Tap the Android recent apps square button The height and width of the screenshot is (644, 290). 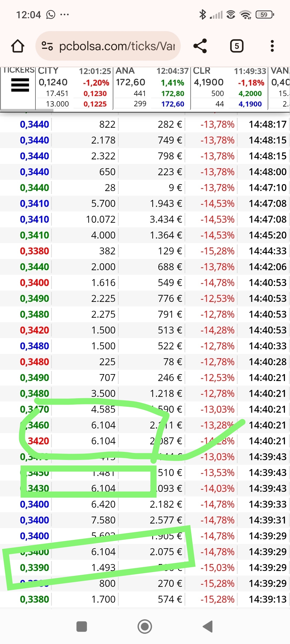coord(82,627)
